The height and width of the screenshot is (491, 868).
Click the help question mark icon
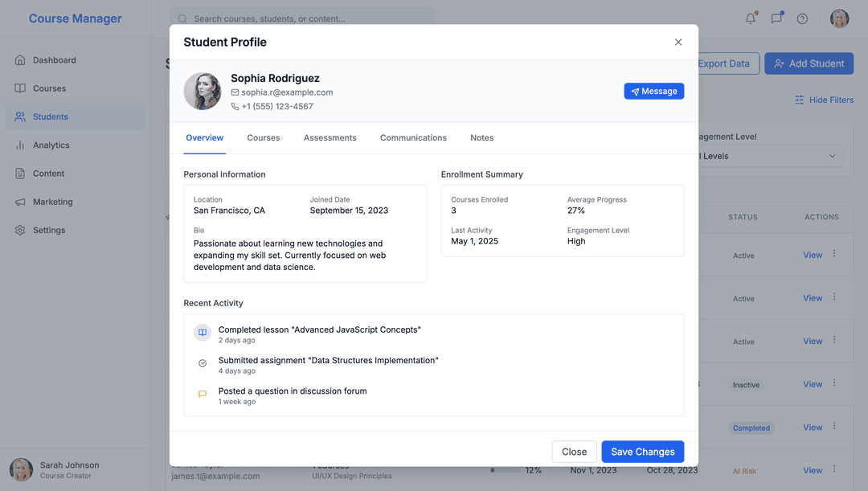[802, 18]
